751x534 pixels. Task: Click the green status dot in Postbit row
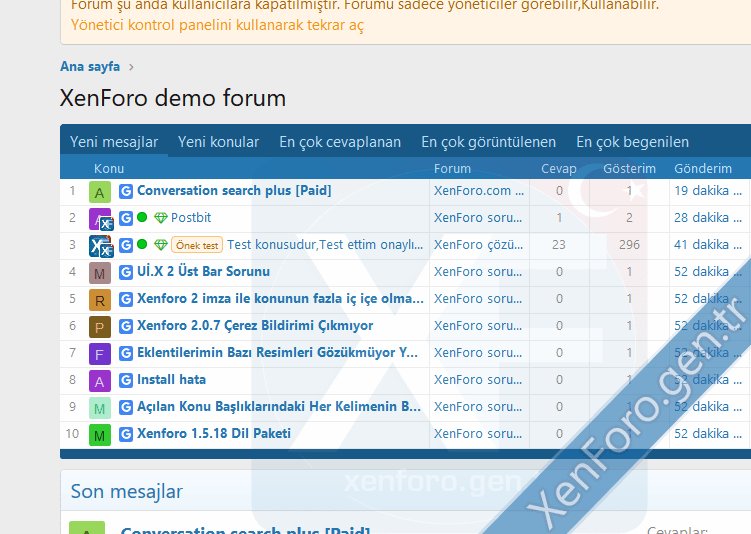[142, 217]
